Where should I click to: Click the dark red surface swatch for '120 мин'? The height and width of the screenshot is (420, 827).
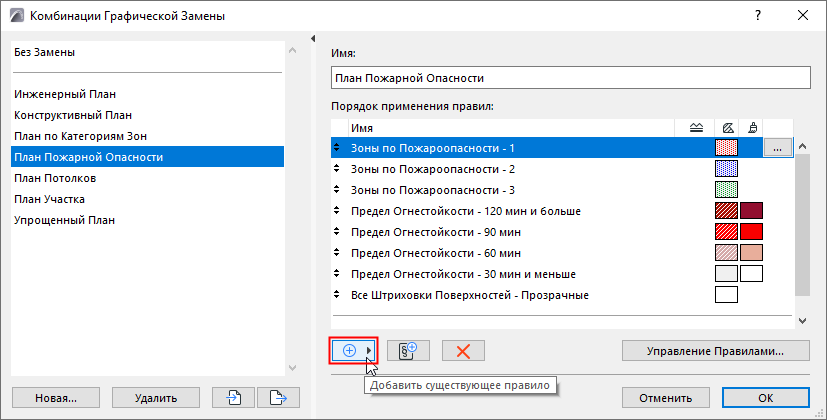(751, 211)
